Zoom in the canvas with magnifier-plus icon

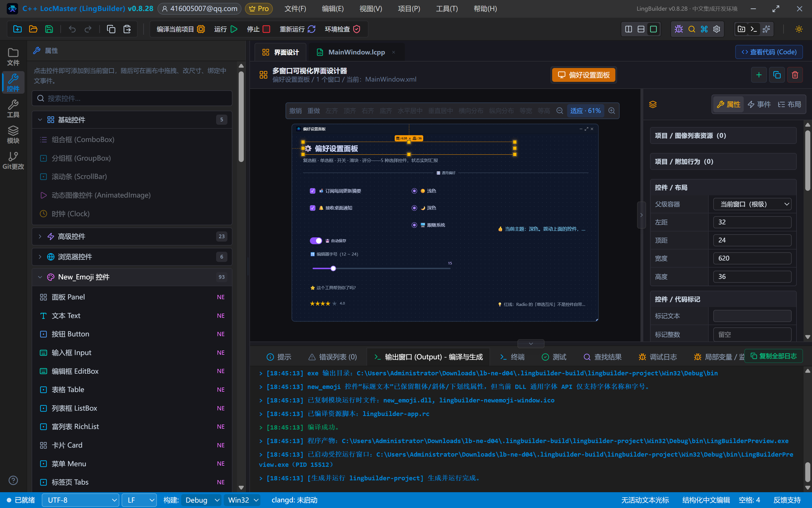611,111
